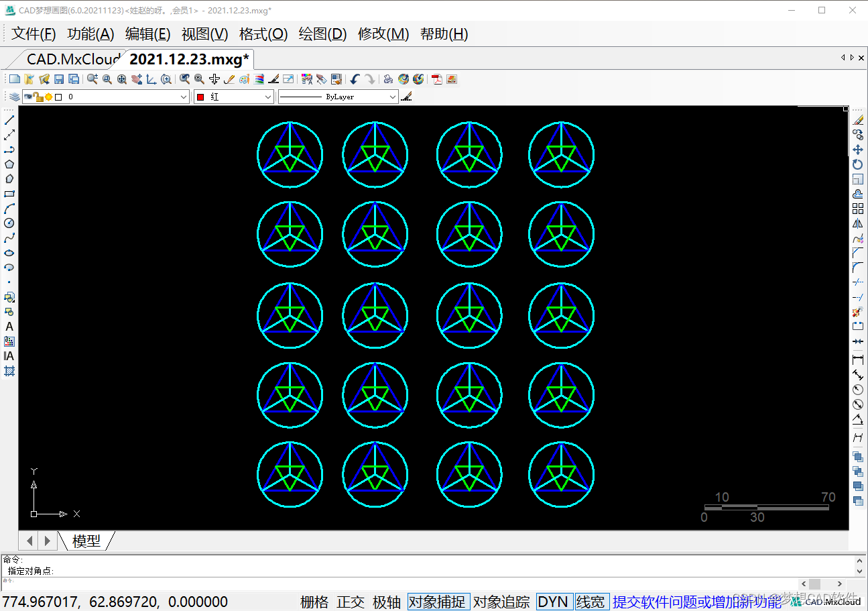Choose the single-line Text 'A' tool
Image resolution: width=868 pixels, height=611 pixels.
point(9,327)
